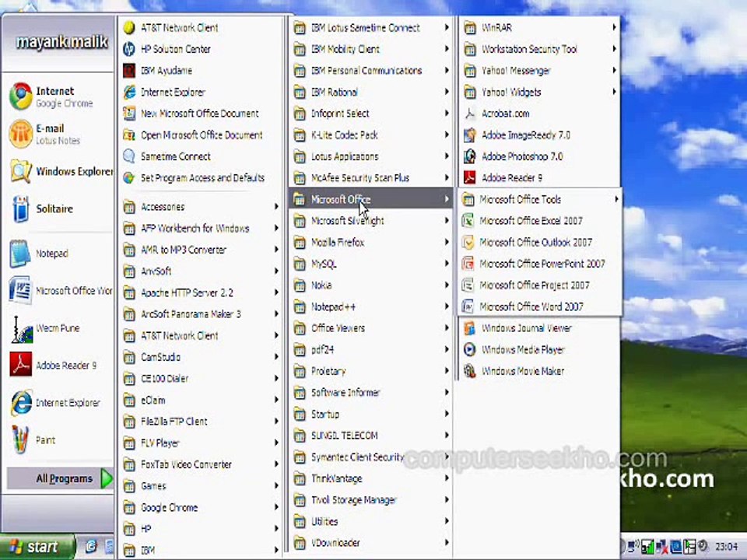747x560 pixels.
Task: Open Tivoli Storage Manager folder
Action: point(371,499)
